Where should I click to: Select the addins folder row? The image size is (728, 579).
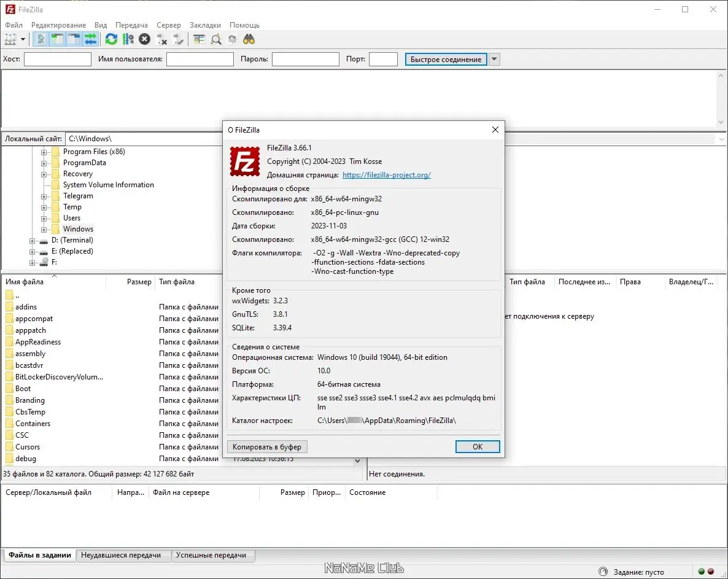pyautogui.click(x=112, y=307)
